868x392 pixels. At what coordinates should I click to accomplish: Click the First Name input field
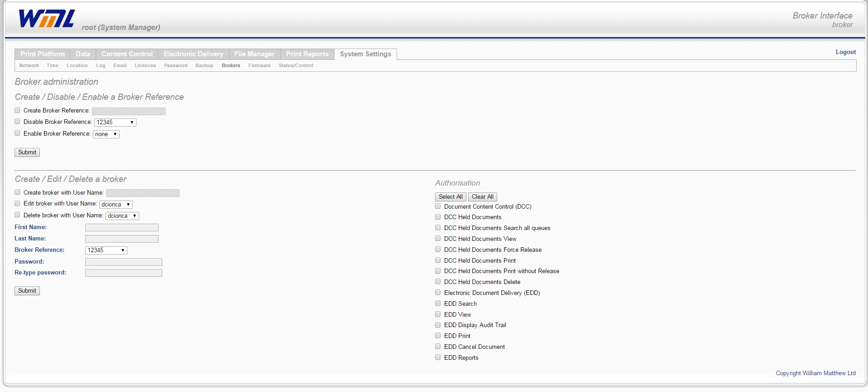[x=122, y=228]
